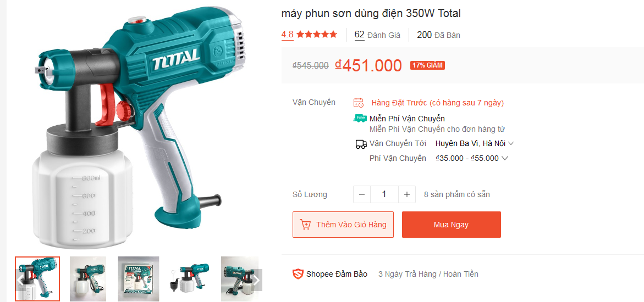Select the packaged box product thumbnail
Viewport: 644px width, 302px height.
[x=139, y=279]
